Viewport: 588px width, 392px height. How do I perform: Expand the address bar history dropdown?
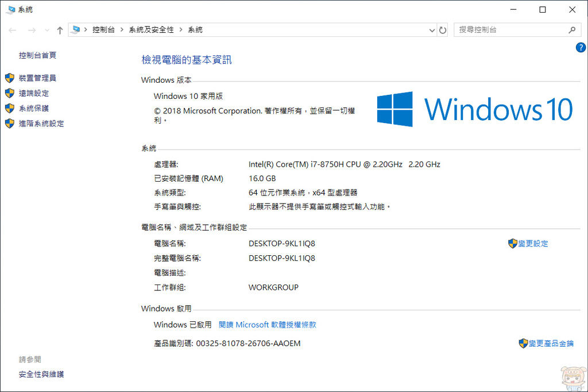pos(432,30)
